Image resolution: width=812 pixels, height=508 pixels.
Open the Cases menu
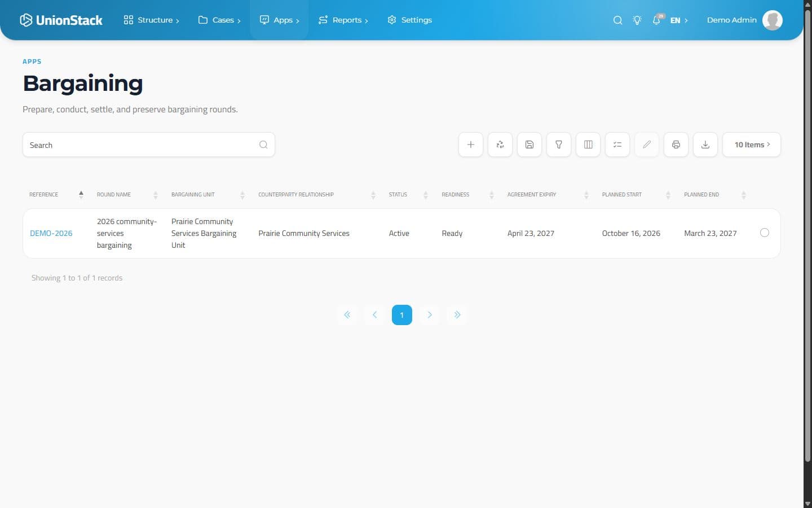[x=219, y=20]
